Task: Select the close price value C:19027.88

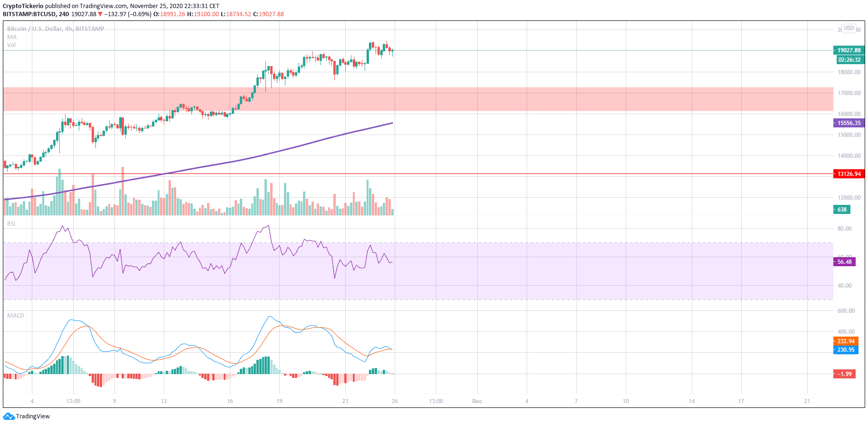Action: tap(268, 14)
